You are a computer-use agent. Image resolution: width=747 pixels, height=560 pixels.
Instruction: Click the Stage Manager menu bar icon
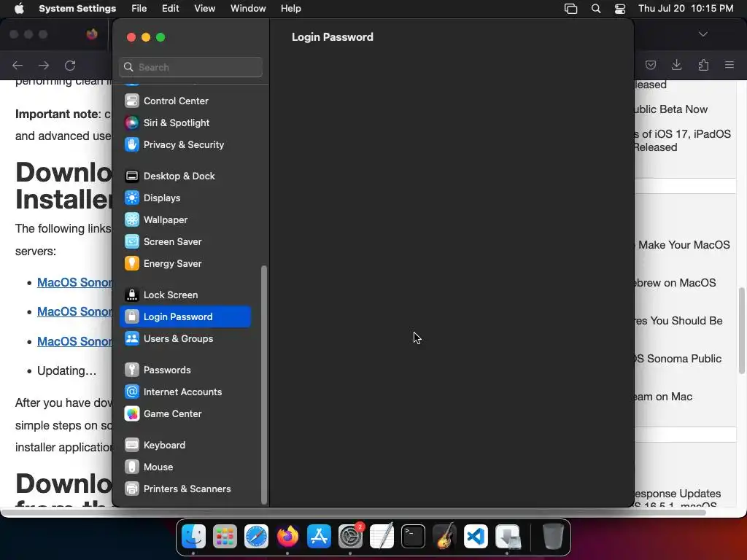(x=570, y=9)
